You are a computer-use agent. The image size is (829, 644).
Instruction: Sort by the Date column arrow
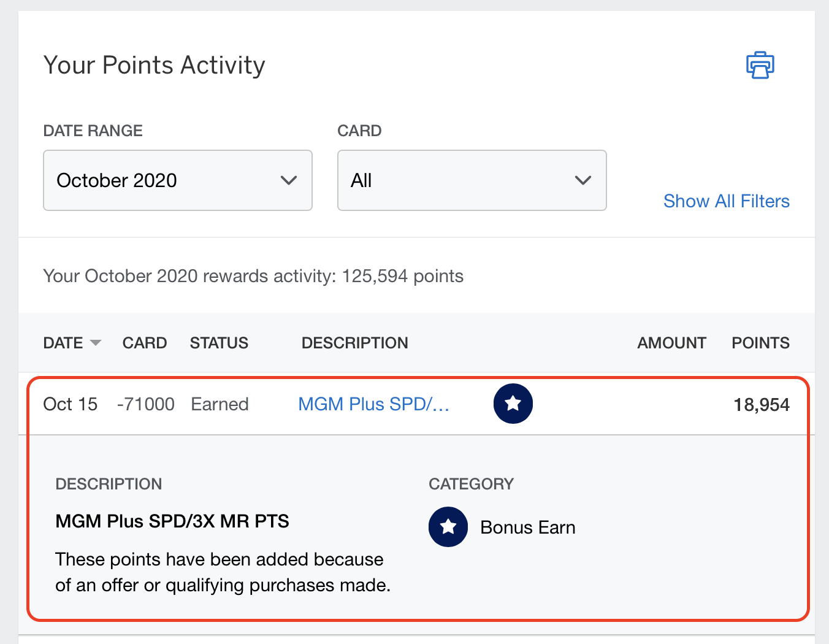tap(95, 342)
